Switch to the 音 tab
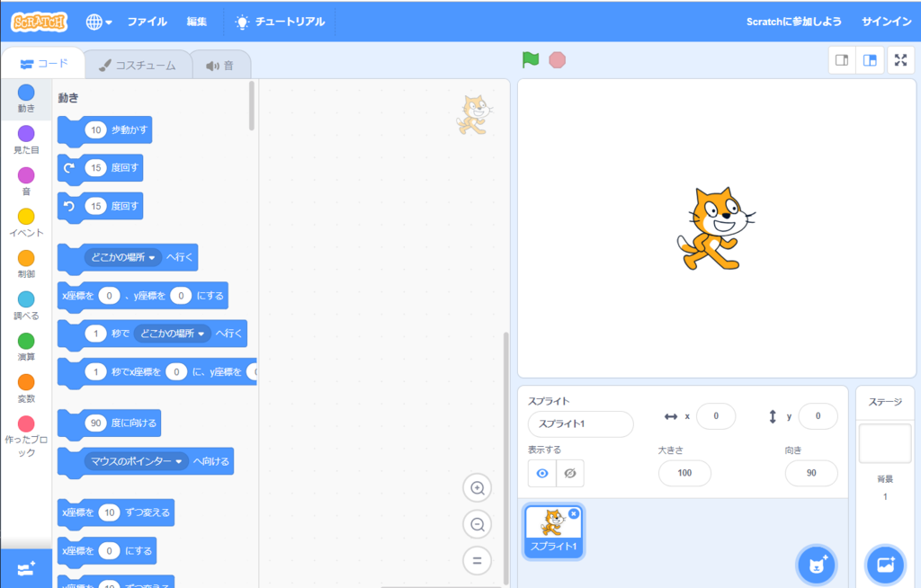Screen dimensions: 921x588 (221, 66)
